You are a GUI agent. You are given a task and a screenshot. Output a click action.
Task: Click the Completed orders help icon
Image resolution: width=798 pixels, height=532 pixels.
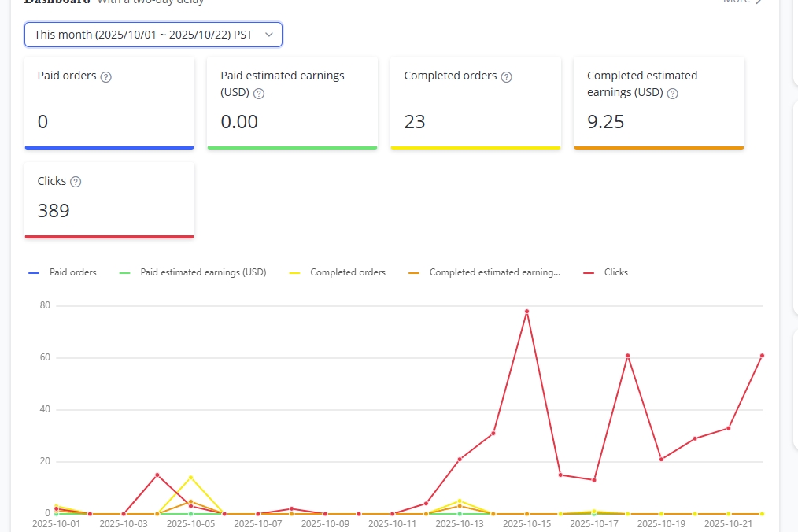coord(507,77)
